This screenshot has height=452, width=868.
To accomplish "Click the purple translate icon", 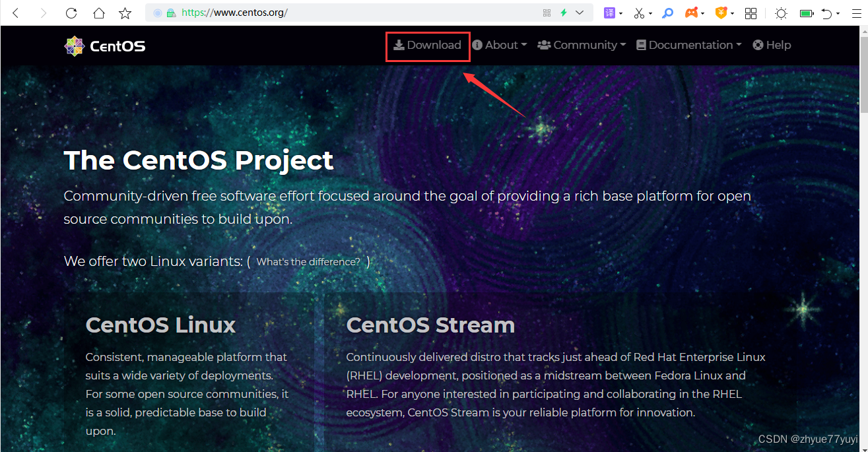I will point(611,13).
